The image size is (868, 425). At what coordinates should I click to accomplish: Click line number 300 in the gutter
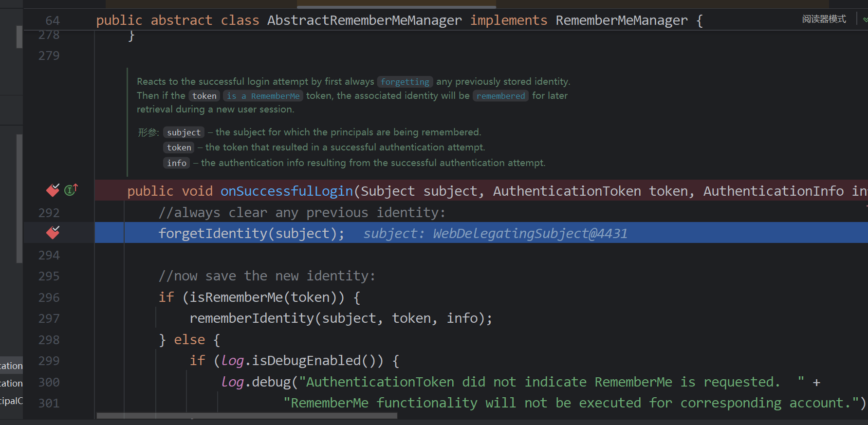click(49, 382)
